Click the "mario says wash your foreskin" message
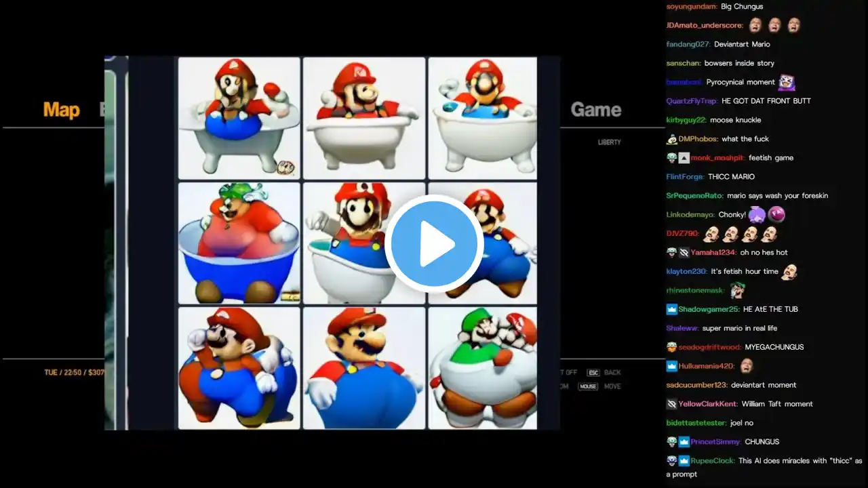This screenshot has width=868, height=488. pyautogui.click(x=777, y=196)
